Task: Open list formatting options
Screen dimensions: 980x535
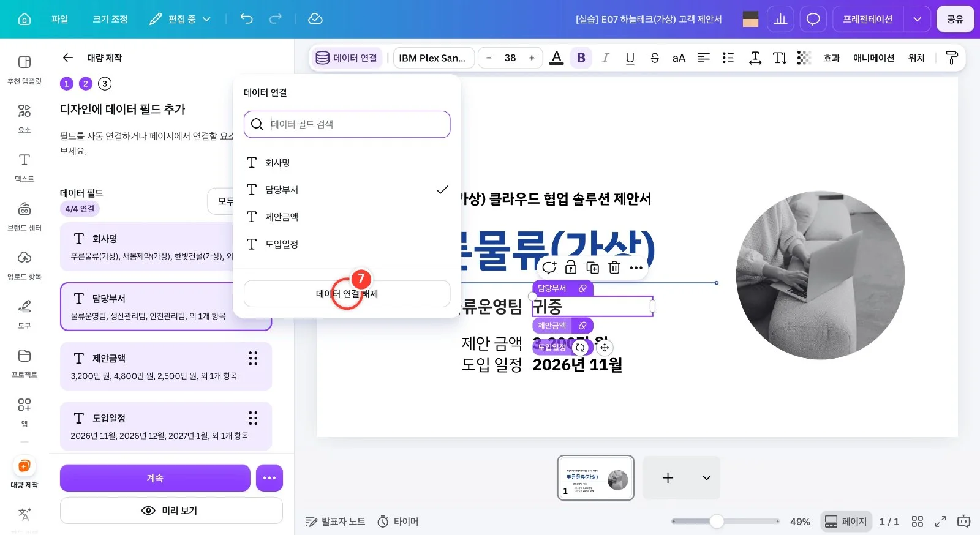Action: [x=728, y=58]
